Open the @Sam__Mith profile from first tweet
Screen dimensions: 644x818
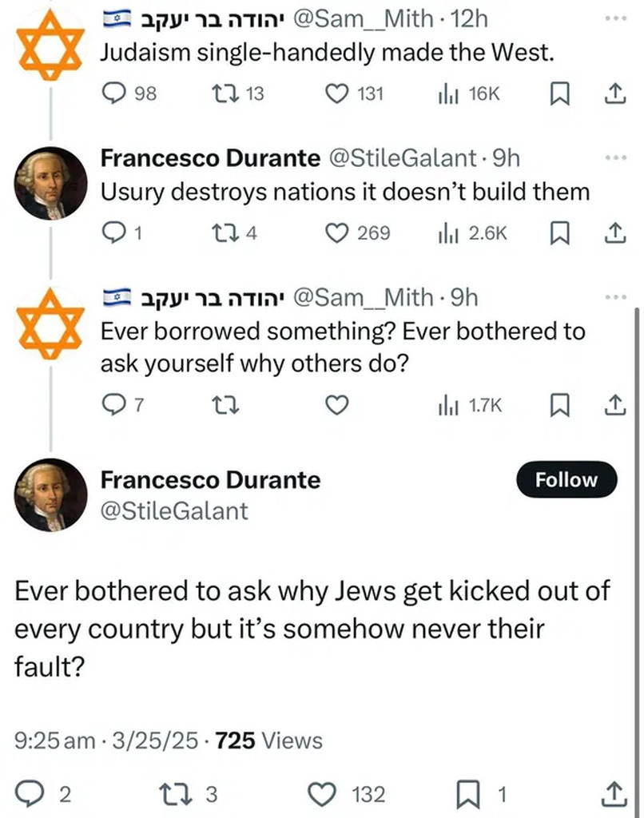(x=363, y=19)
